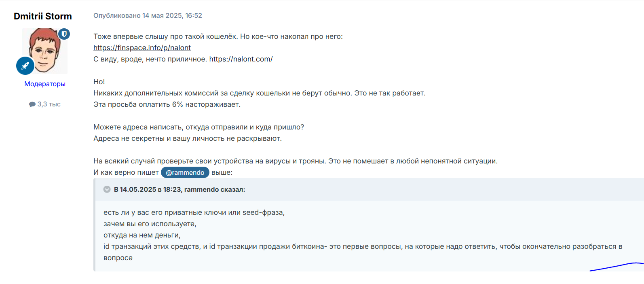Click the 3,3 тыс post counter
This screenshot has height=284, width=644.
point(49,104)
